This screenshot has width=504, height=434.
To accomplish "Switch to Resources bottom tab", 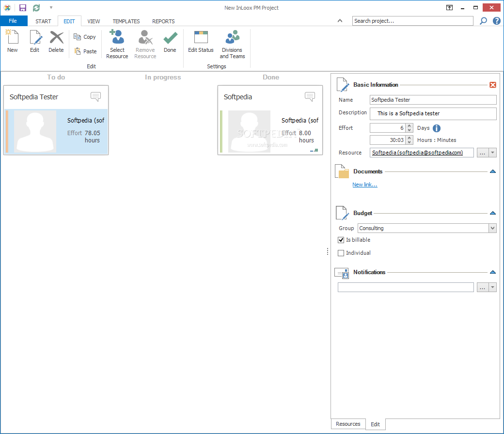I will tap(348, 424).
